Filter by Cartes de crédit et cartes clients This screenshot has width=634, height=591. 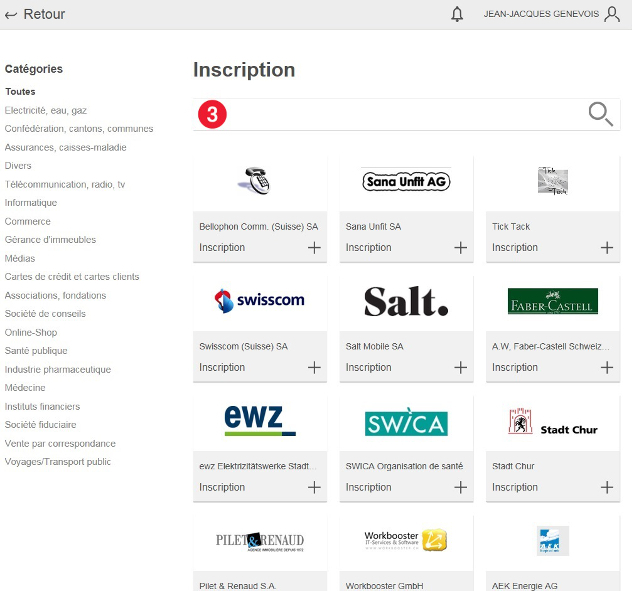point(72,277)
